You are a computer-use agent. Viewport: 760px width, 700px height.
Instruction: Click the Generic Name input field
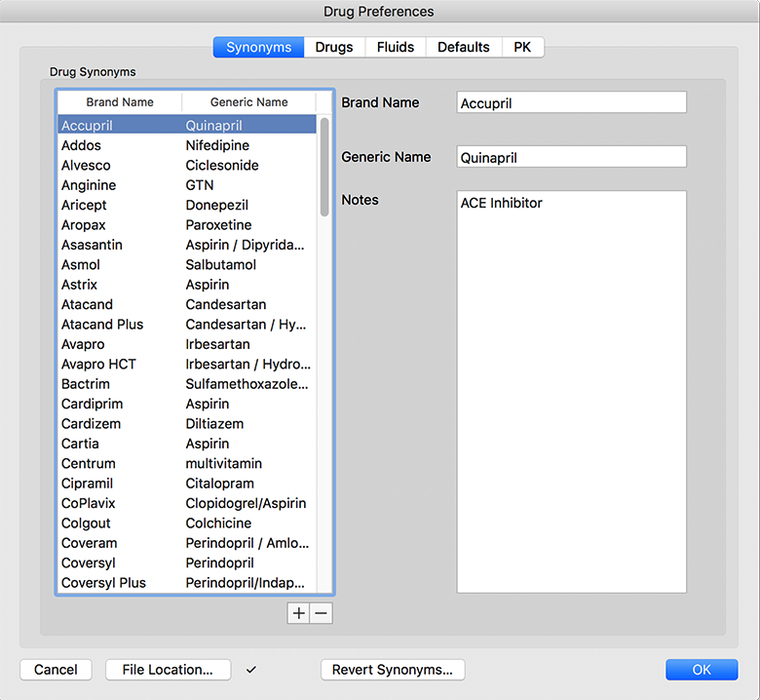tap(571, 157)
